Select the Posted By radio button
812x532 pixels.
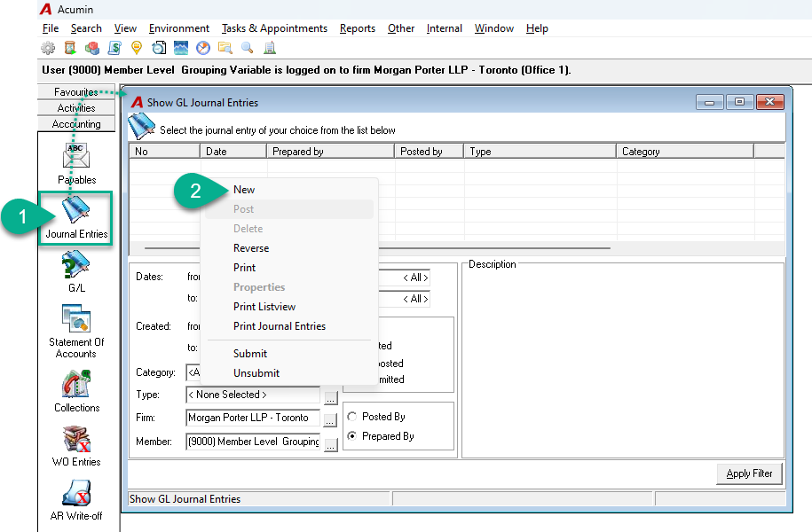[x=352, y=417]
